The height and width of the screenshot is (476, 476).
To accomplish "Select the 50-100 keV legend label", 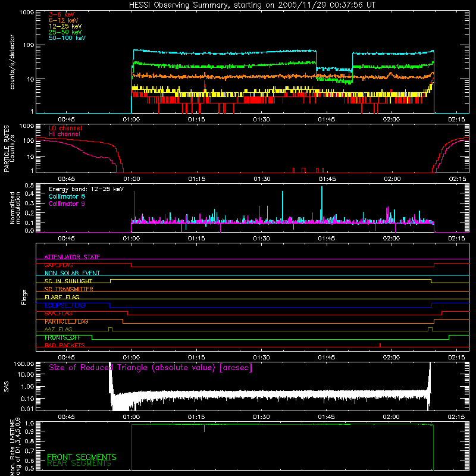I will pyautogui.click(x=67, y=38).
